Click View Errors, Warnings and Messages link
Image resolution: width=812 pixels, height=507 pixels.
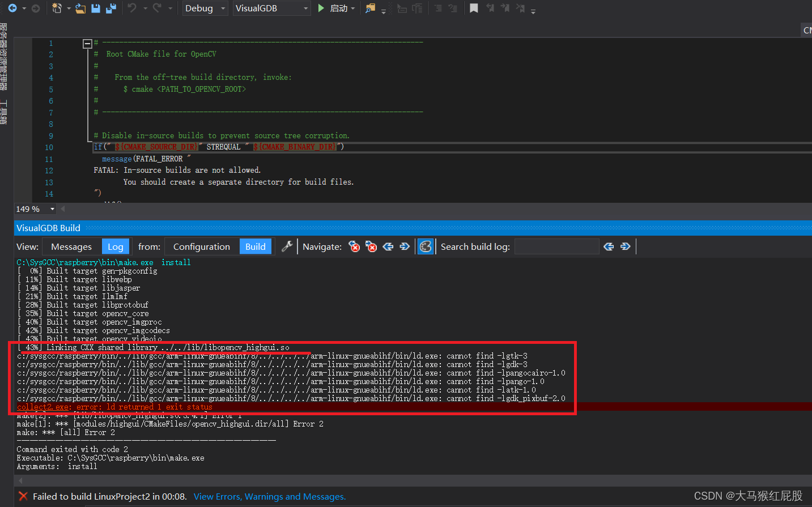tap(269, 496)
